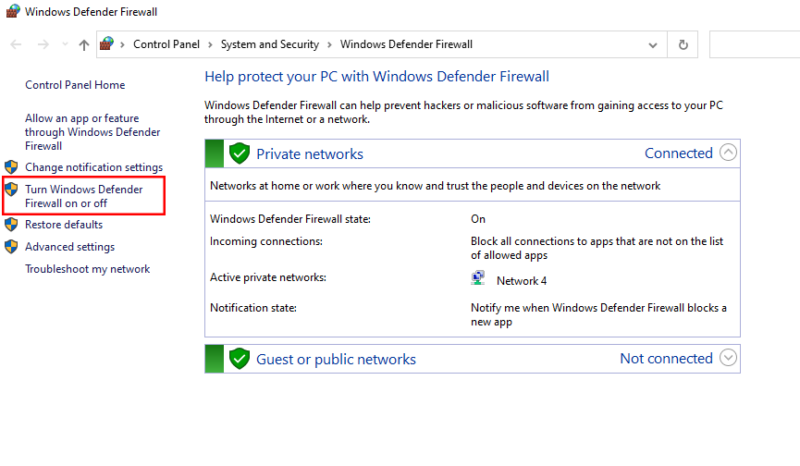Collapse the Private networks section
800x466 pixels.
(x=728, y=153)
